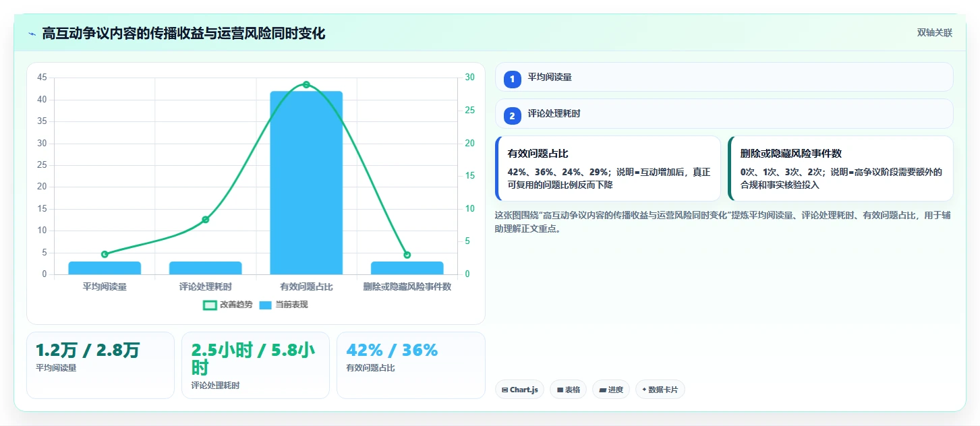Click the 平均阅读量 bar in the chart

105,268
